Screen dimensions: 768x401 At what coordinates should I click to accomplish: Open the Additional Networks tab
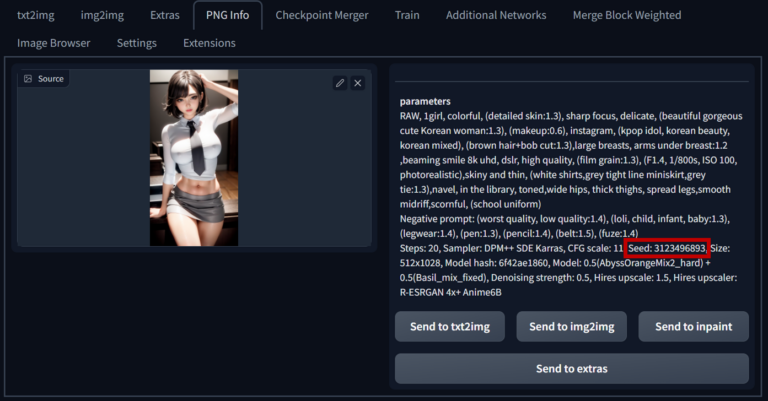coord(496,15)
